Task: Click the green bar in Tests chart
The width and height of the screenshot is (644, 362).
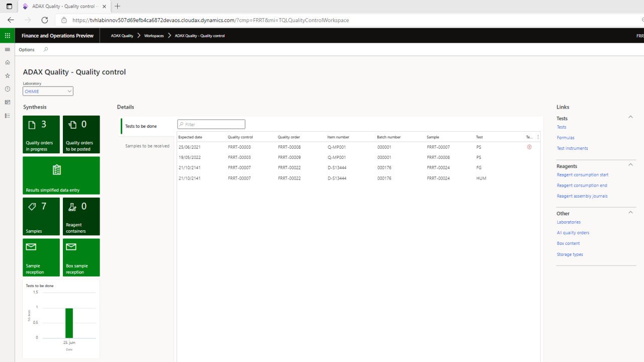Action: (x=69, y=323)
